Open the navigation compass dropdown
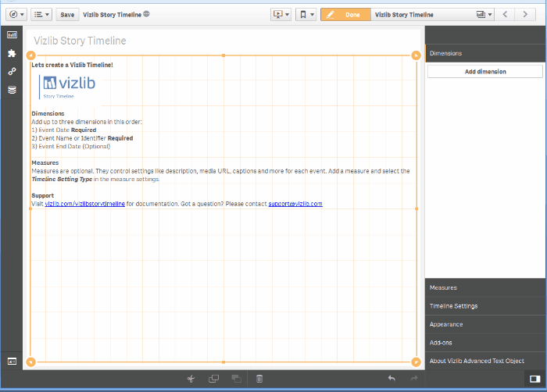The width and height of the screenshot is (547, 392). tap(16, 15)
